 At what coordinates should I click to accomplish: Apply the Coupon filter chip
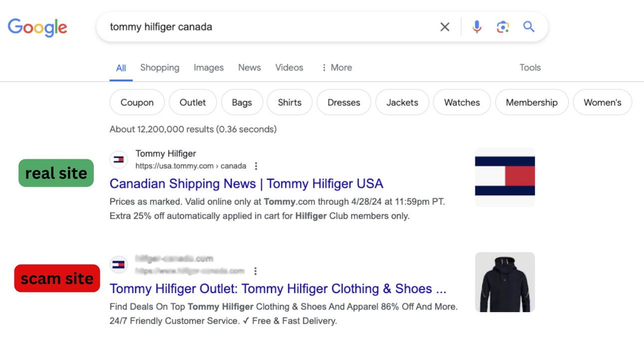(137, 102)
